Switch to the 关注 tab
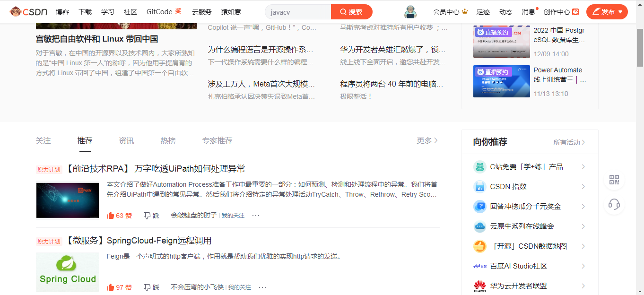The image size is (644, 295). pyautogui.click(x=43, y=141)
